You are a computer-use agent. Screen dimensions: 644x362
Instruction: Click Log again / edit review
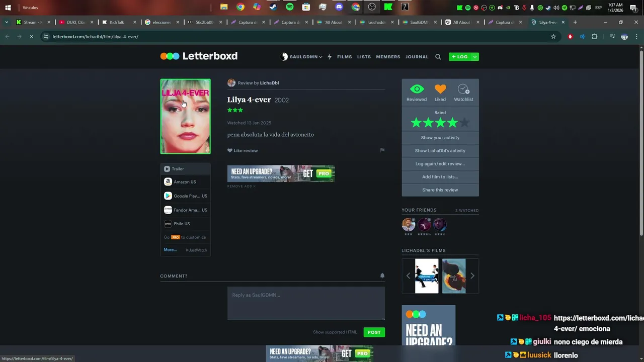pyautogui.click(x=440, y=164)
